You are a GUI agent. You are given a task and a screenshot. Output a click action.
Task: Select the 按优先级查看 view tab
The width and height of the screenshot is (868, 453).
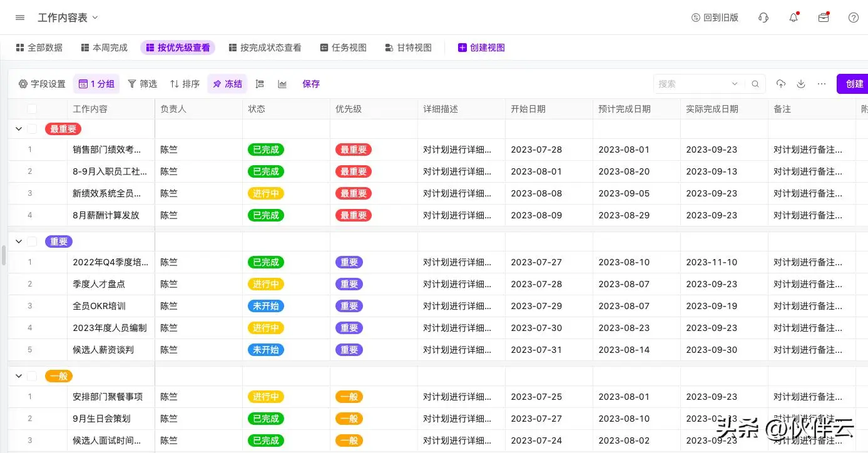point(178,48)
